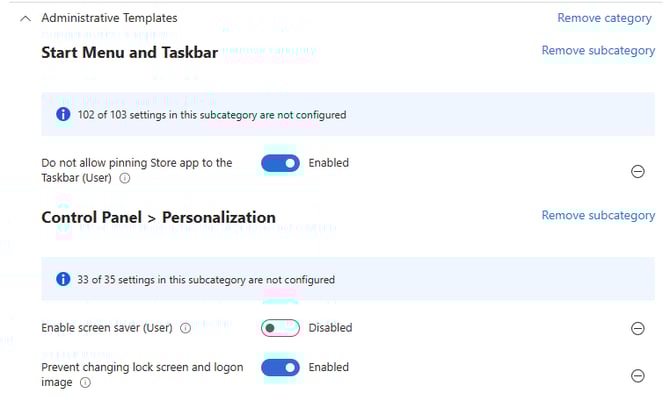Click the Remove category link
Viewport: 670px width, 400px height.
click(606, 18)
